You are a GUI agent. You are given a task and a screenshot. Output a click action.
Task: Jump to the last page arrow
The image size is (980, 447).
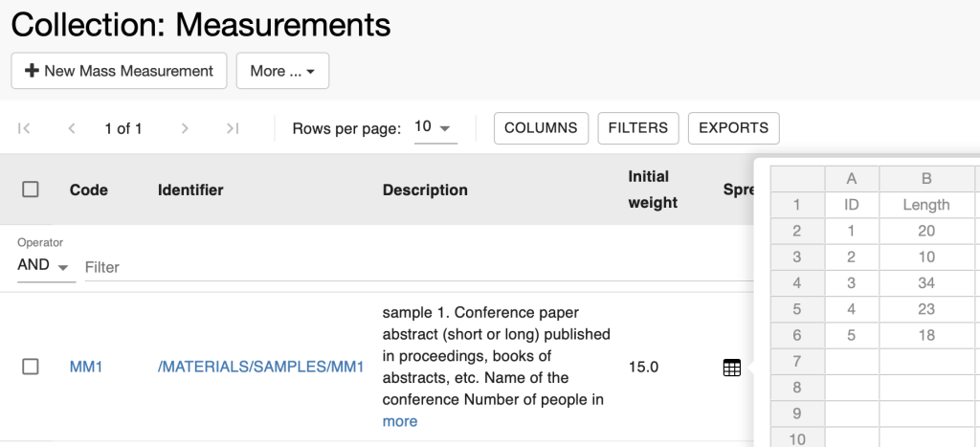(x=233, y=129)
